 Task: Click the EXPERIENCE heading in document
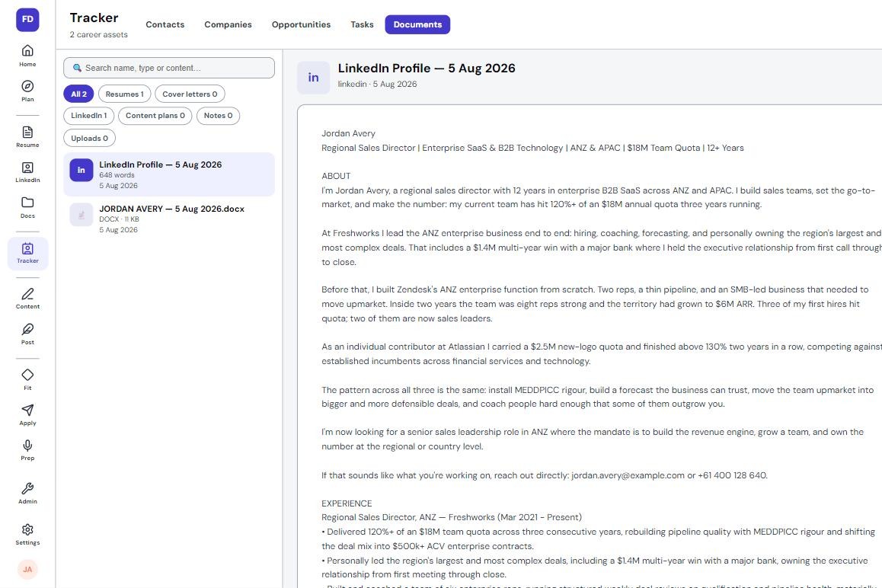click(347, 503)
